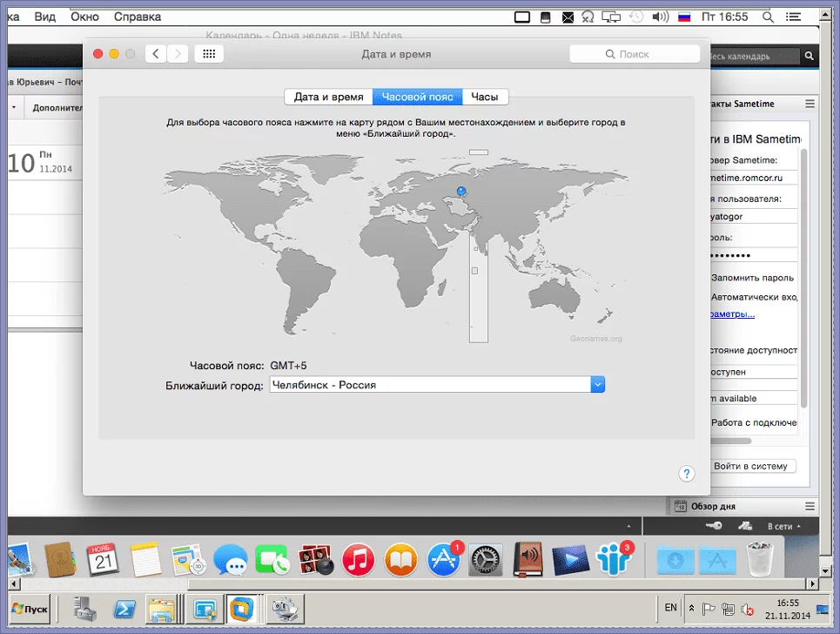Viewport: 840px width, 634px height.
Task: Open Messages app in the dock
Action: click(231, 560)
